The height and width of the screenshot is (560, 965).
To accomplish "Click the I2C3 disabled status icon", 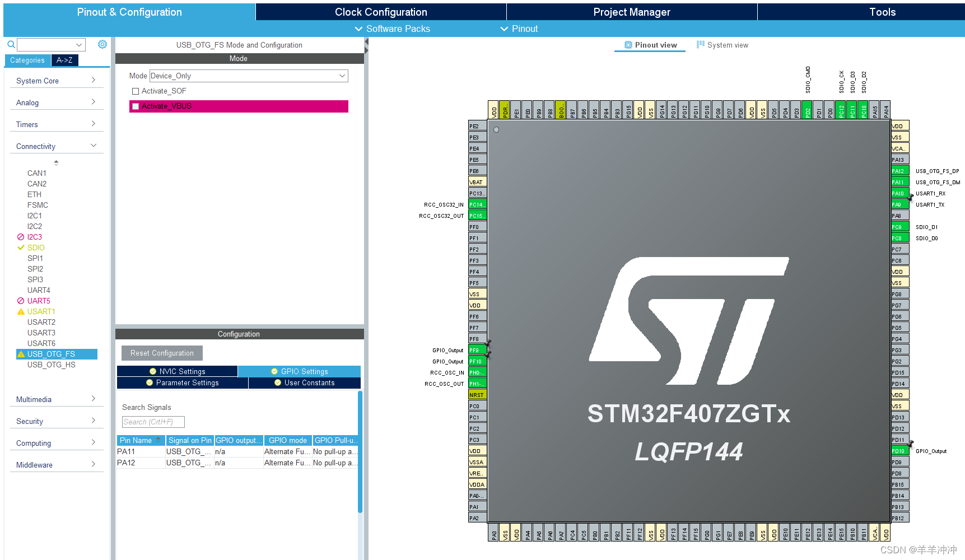I will [21, 237].
